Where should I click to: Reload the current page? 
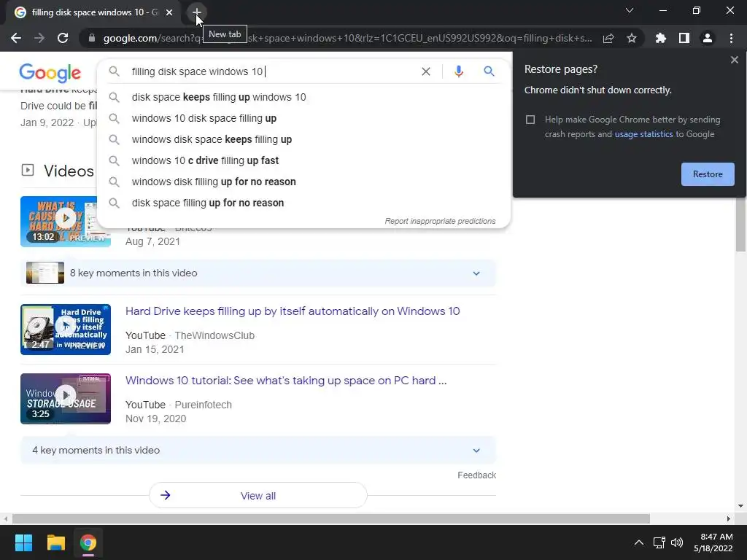[63, 38]
